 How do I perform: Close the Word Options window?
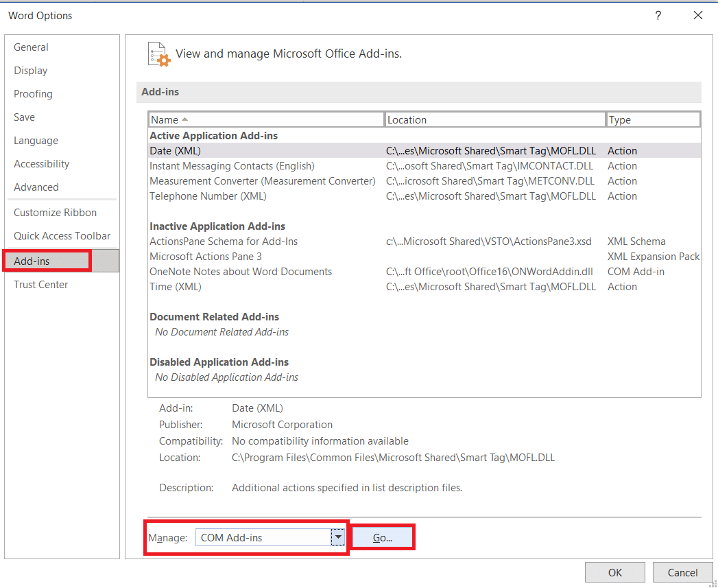pos(698,15)
